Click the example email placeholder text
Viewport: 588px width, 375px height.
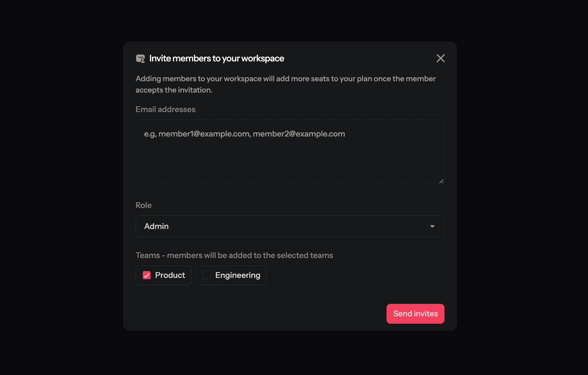pos(244,134)
